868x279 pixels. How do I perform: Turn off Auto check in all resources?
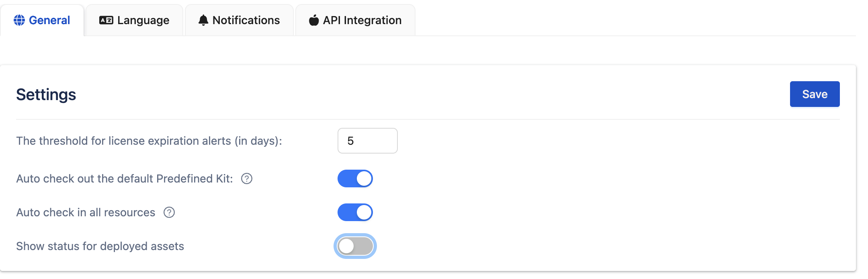(355, 212)
